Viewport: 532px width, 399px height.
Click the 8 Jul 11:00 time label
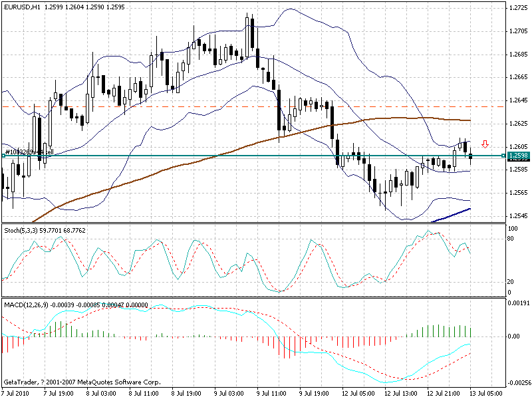[x=144, y=394]
